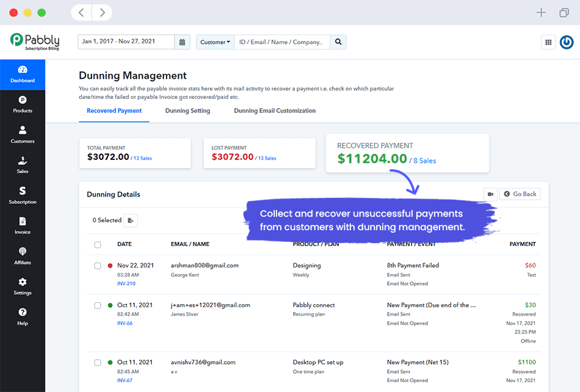Check the Nov 22, 2021 row checkbox

tap(96, 265)
